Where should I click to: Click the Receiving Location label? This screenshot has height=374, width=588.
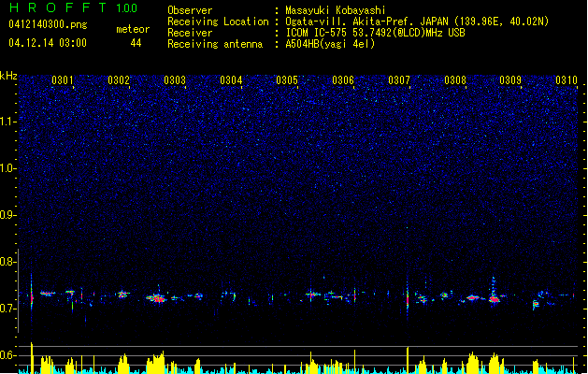[218, 22]
